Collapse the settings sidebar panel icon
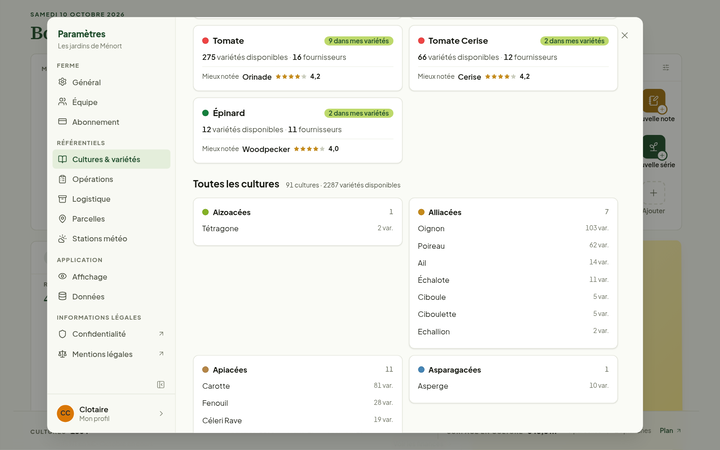This screenshot has width=720, height=450. click(x=161, y=384)
